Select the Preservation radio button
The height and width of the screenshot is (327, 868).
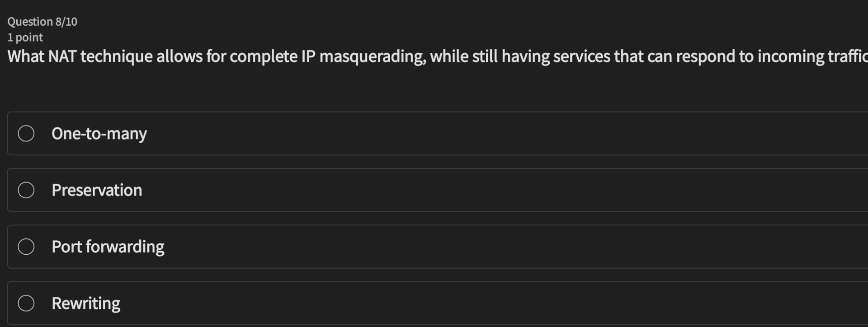click(x=26, y=190)
